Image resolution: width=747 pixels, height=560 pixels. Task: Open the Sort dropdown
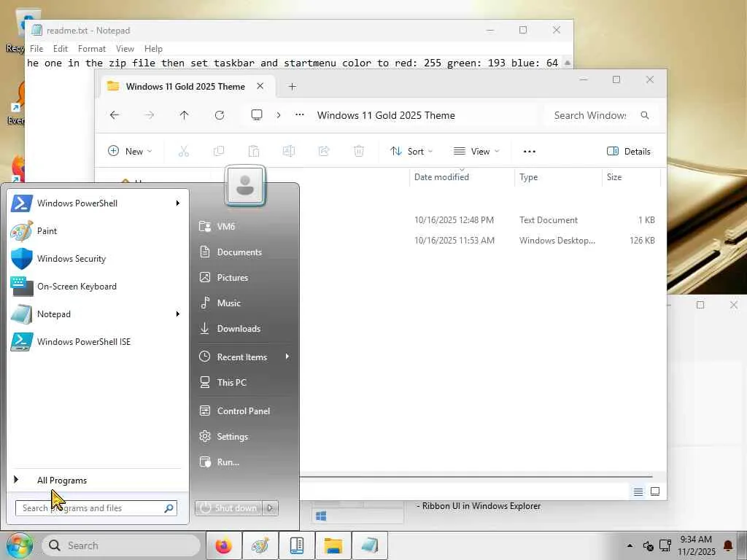pyautogui.click(x=411, y=152)
